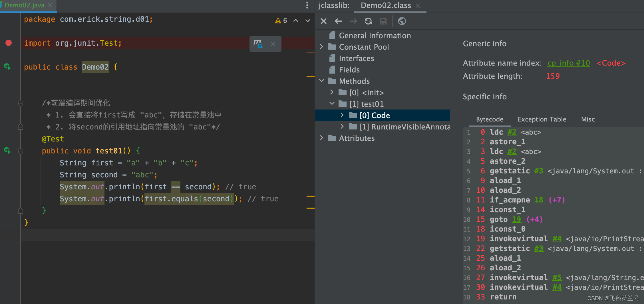Click the astore_1 bytecode instruction

coord(507,142)
